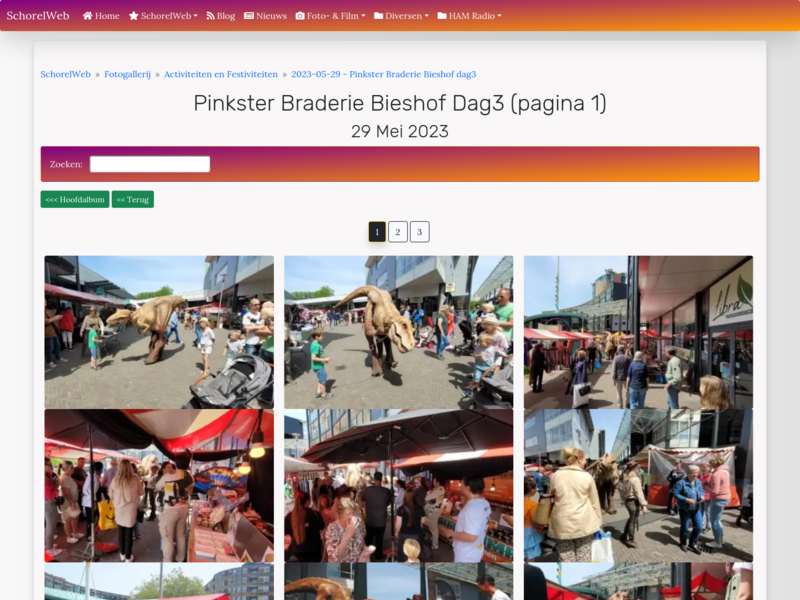Open photo of boy in green facing dinosaur
Screen dimensions: 800x600
point(398,332)
